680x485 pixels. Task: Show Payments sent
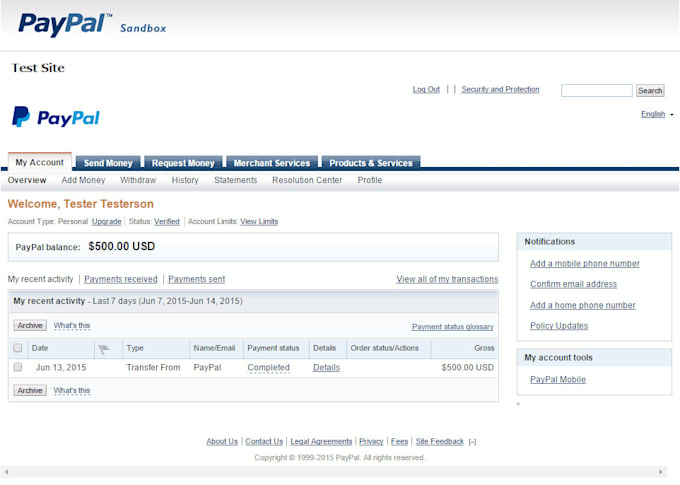196,279
